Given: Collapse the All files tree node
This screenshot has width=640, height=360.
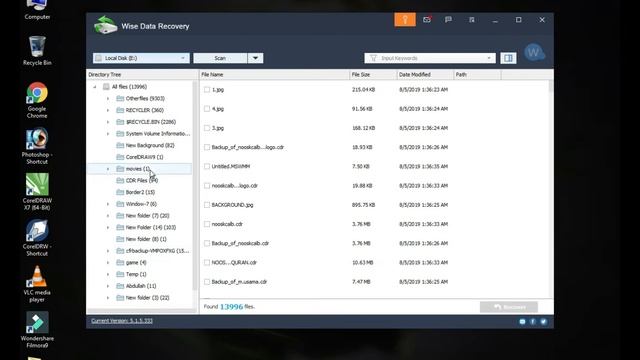Looking at the screenshot, I should 95,87.
